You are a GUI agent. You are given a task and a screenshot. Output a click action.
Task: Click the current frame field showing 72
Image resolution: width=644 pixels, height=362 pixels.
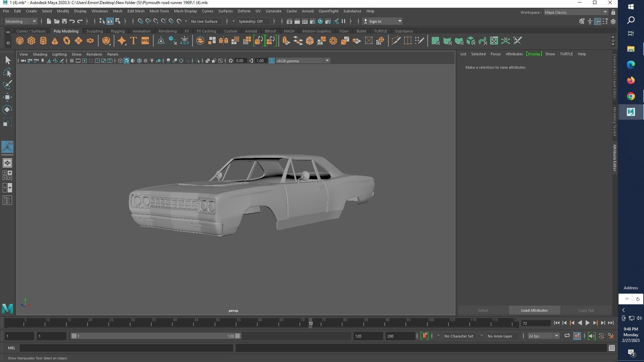(x=536, y=323)
